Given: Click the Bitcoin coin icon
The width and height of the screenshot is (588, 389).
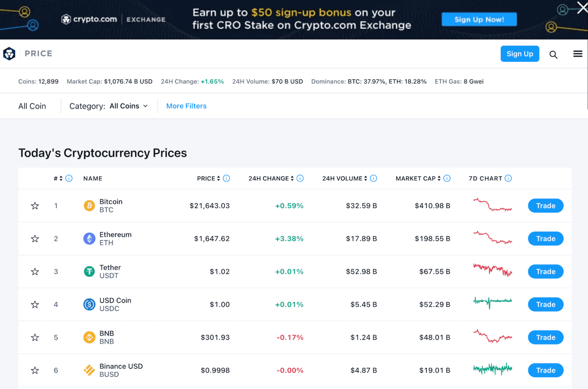Looking at the screenshot, I should point(89,205).
